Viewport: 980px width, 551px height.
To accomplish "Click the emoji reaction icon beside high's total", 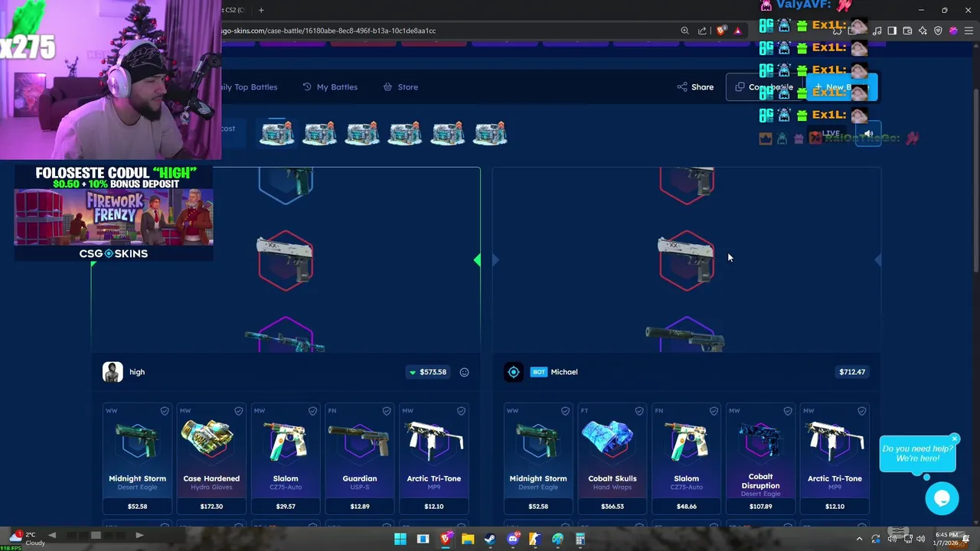I will coord(464,372).
